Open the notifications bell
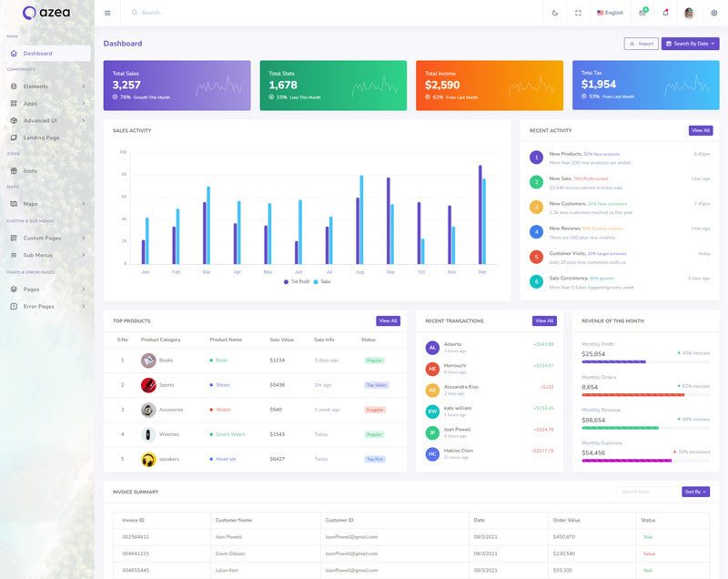This screenshot has height=579, width=728. point(665,13)
